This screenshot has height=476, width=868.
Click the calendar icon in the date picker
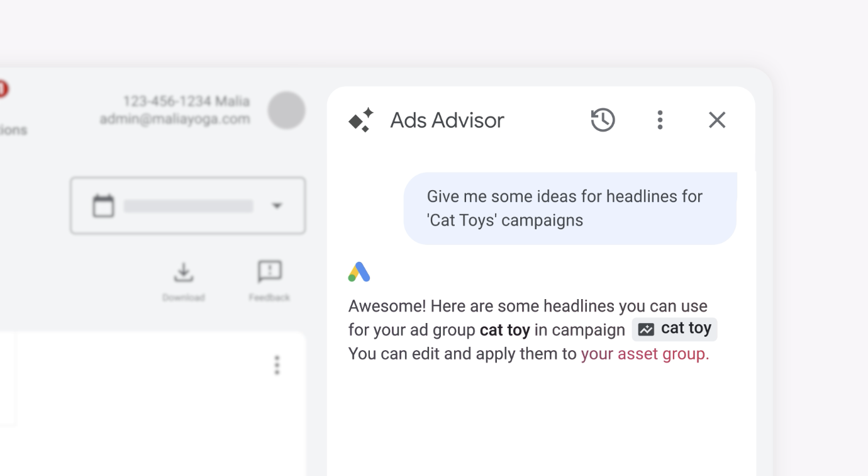(x=103, y=205)
